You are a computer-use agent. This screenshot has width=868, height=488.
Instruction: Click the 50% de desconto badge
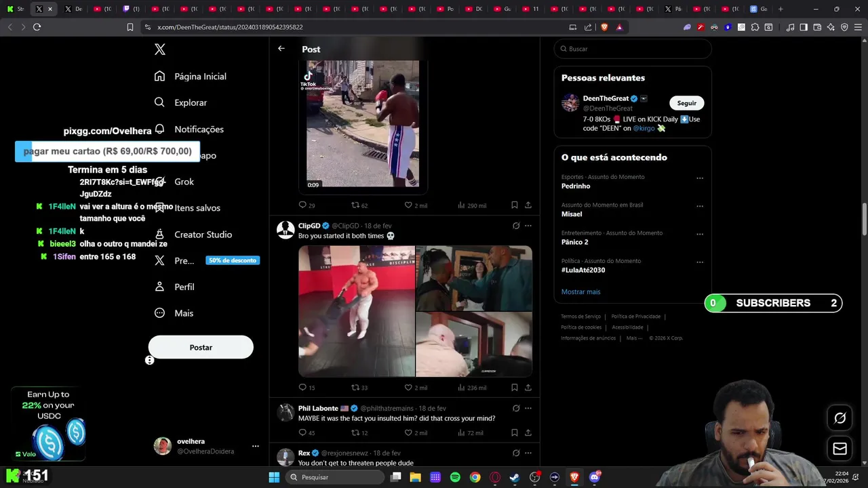pos(233,260)
